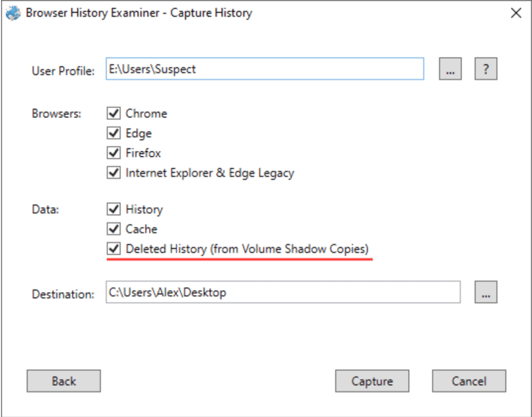The height and width of the screenshot is (417, 532).
Task: Click the Browser History Examiner globe icon
Action: [13, 13]
